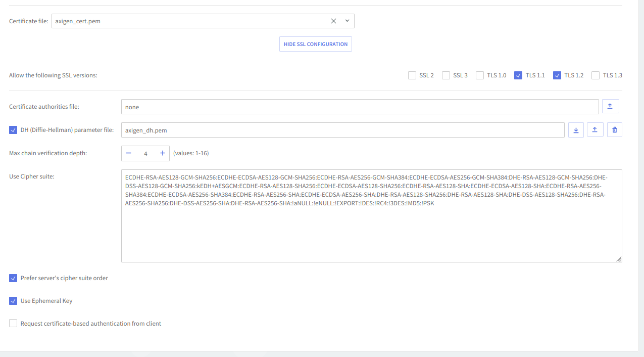Upload a DH parameter file
The width and height of the screenshot is (644, 357).
click(595, 130)
